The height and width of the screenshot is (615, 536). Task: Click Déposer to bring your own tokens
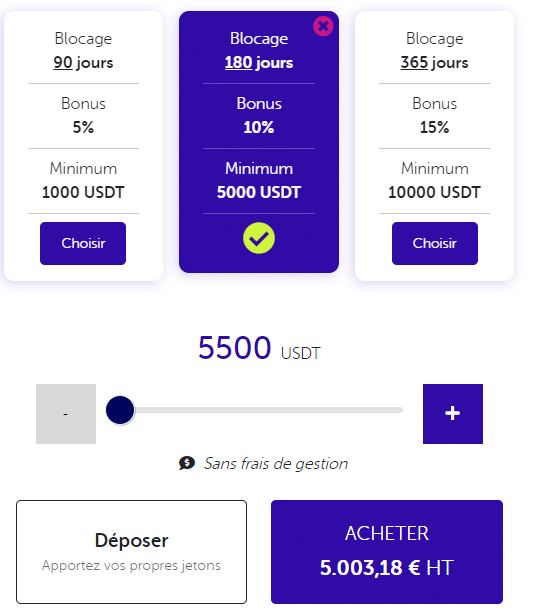click(131, 552)
